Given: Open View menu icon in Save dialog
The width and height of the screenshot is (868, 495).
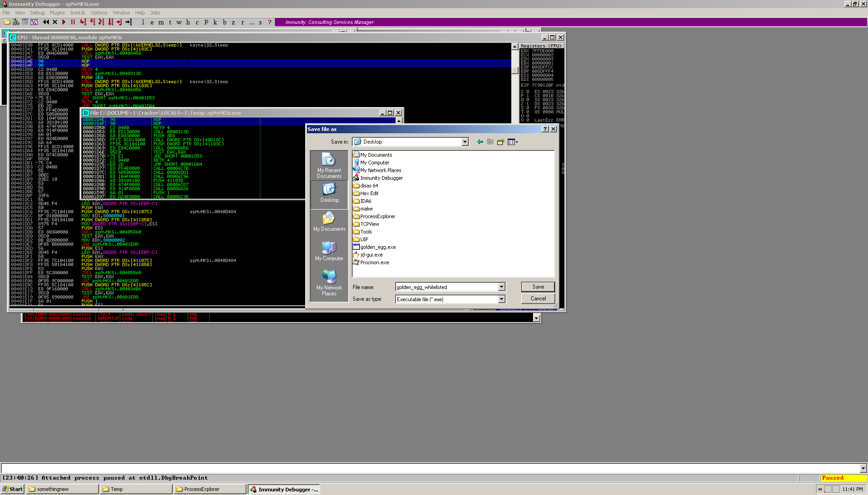Looking at the screenshot, I should (513, 142).
